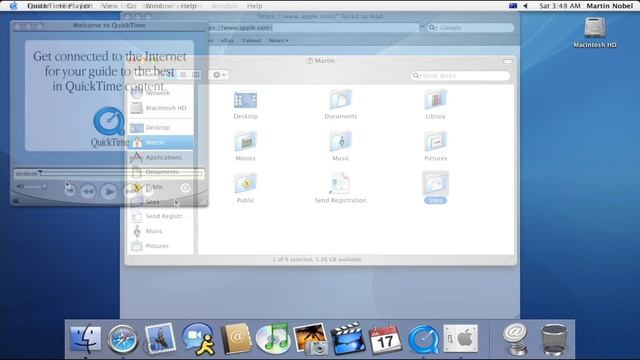Click QuickTime Player icon in Dock
This screenshot has width=640, height=360.
[x=423, y=340]
